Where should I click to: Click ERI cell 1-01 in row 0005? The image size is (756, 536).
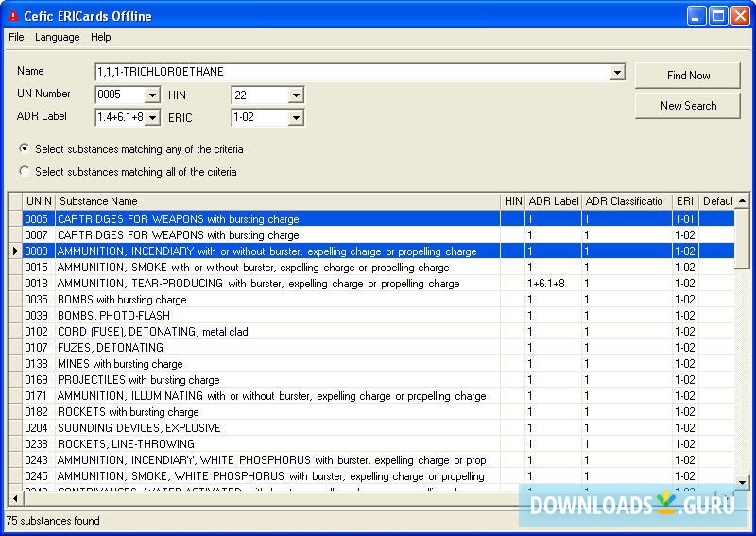685,219
